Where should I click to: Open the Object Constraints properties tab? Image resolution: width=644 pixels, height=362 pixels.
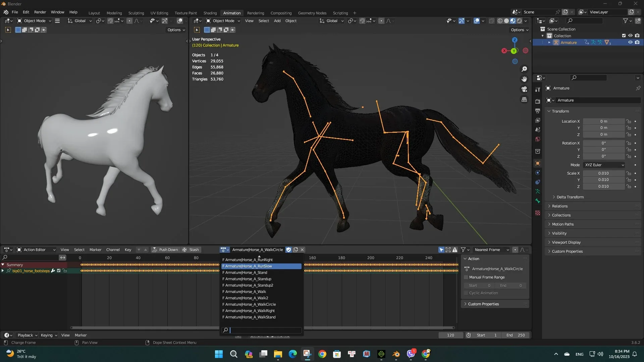[538, 182]
